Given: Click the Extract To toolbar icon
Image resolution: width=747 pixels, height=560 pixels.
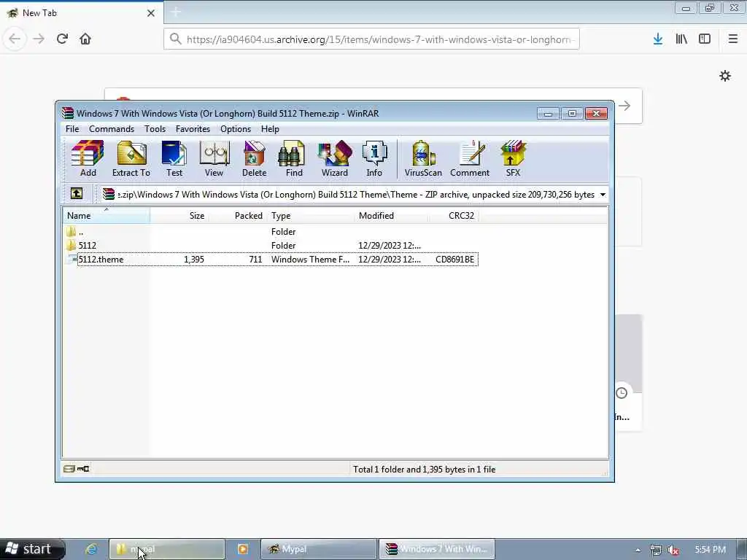Looking at the screenshot, I should [x=131, y=158].
